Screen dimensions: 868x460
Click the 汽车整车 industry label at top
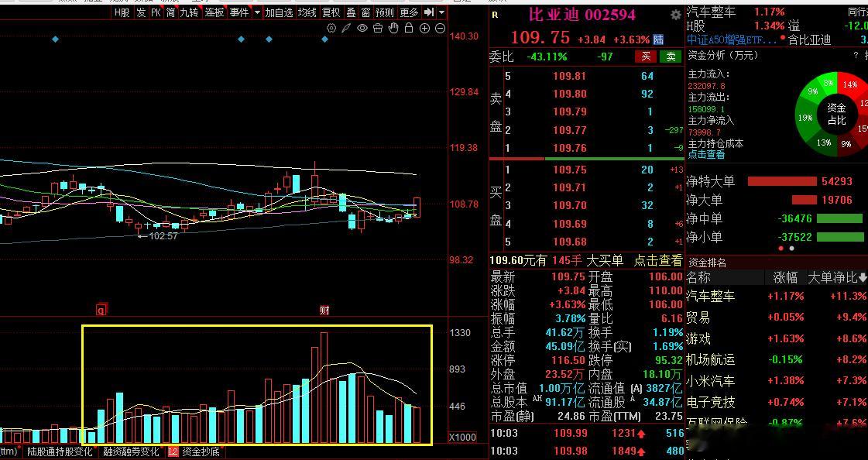712,12
